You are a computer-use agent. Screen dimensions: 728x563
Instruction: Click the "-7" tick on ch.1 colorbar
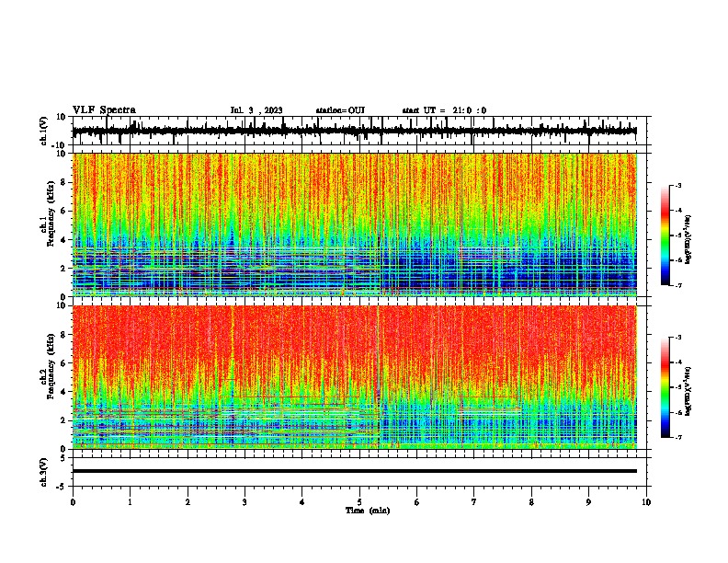[677, 285]
